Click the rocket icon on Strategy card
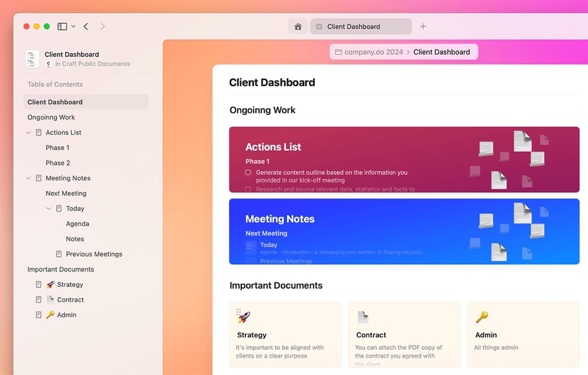588x375 pixels. (244, 318)
